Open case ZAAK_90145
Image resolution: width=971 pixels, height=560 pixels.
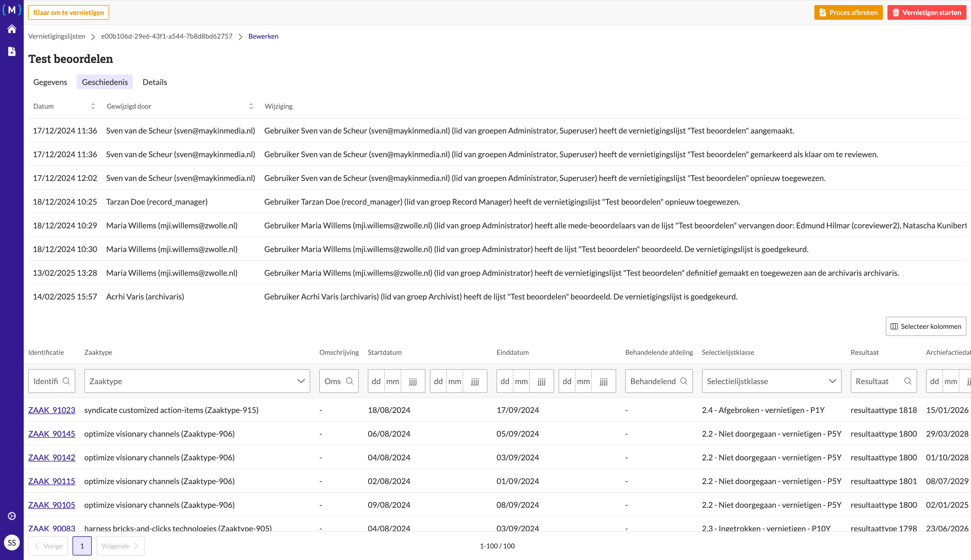pyautogui.click(x=52, y=434)
